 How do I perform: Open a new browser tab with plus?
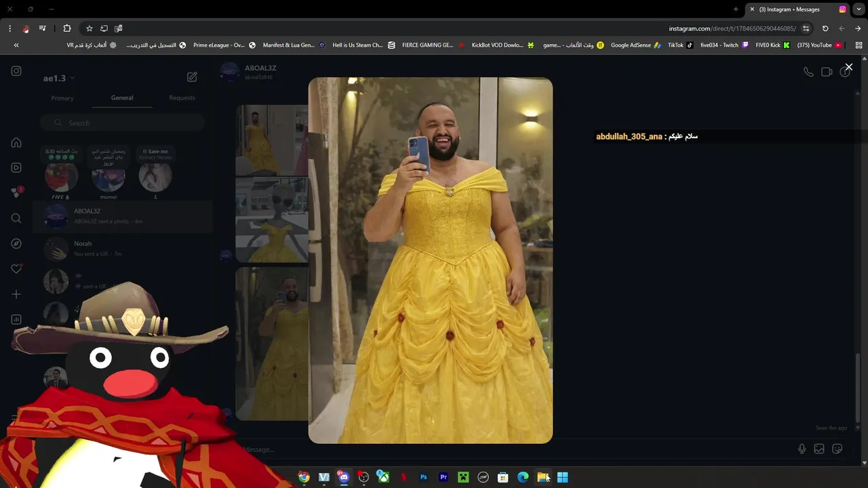click(736, 9)
